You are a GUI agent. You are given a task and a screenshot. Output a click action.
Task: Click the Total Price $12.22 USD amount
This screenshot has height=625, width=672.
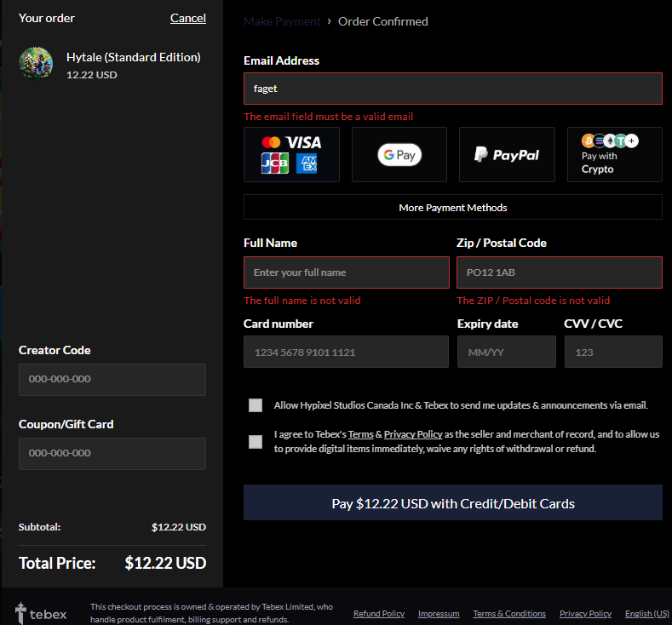pyautogui.click(x=165, y=563)
